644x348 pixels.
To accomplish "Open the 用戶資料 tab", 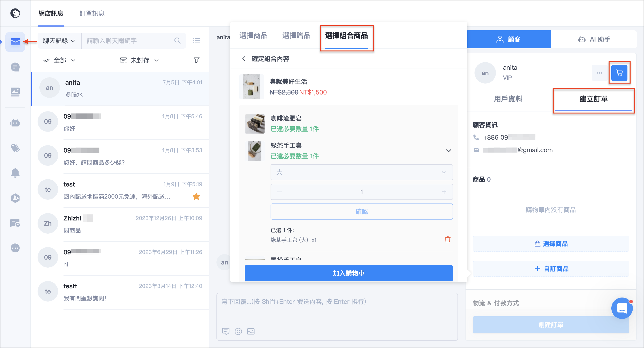I will pos(508,99).
